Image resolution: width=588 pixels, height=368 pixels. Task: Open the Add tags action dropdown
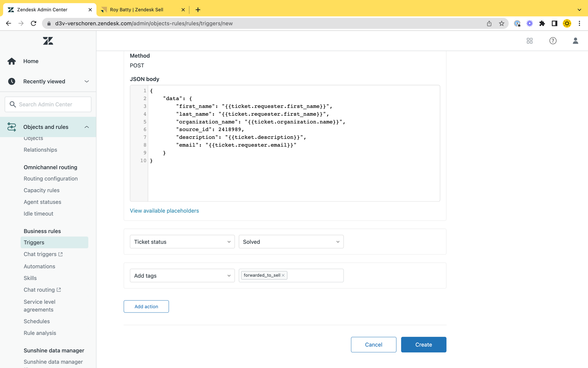[x=182, y=276]
